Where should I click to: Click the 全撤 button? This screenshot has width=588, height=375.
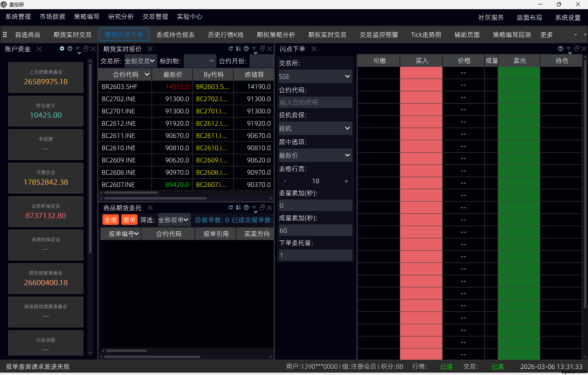111,220
